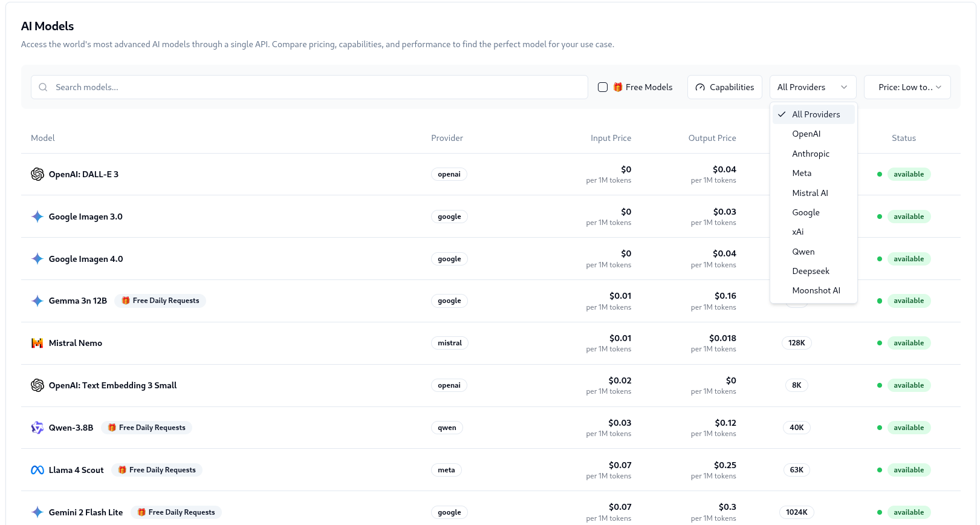Click the OpenAI logo beside DALL-E 3
Viewport: 980px width, 525px height.
coord(37,174)
